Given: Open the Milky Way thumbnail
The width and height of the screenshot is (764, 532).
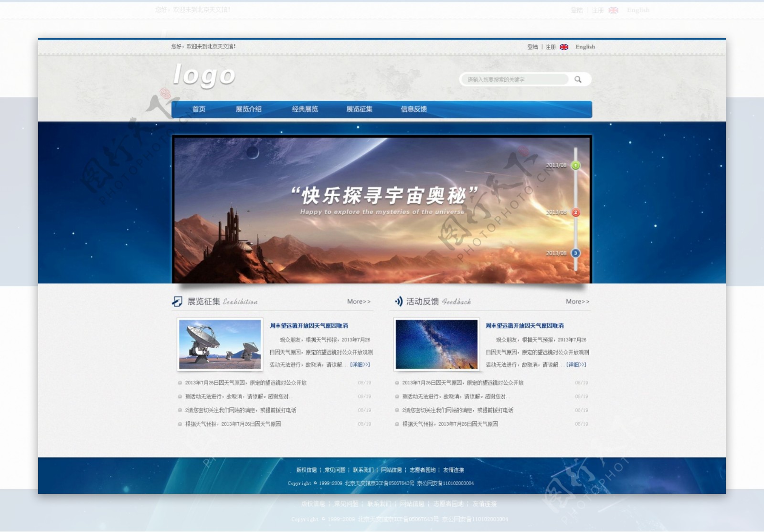Looking at the screenshot, I should [x=436, y=344].
